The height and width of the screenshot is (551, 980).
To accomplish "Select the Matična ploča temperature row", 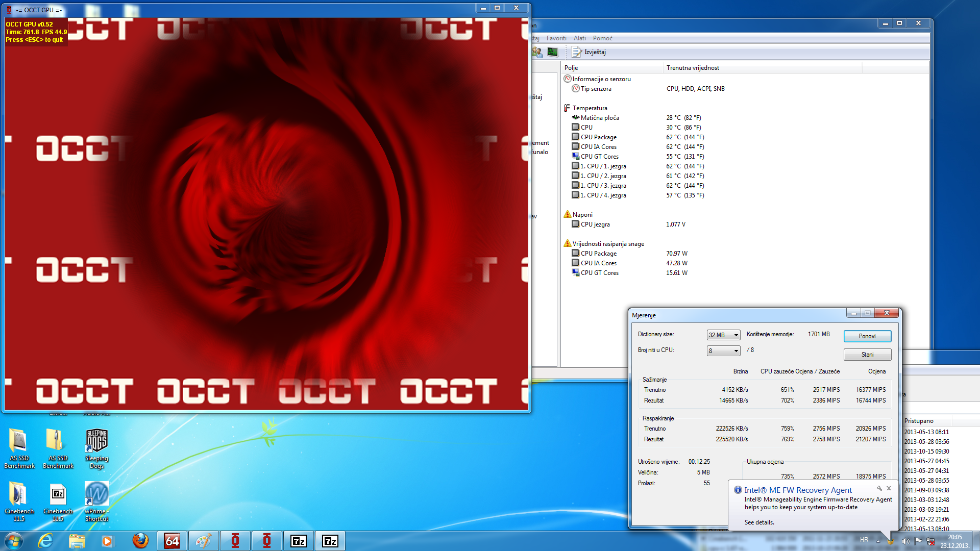I will [745, 118].
